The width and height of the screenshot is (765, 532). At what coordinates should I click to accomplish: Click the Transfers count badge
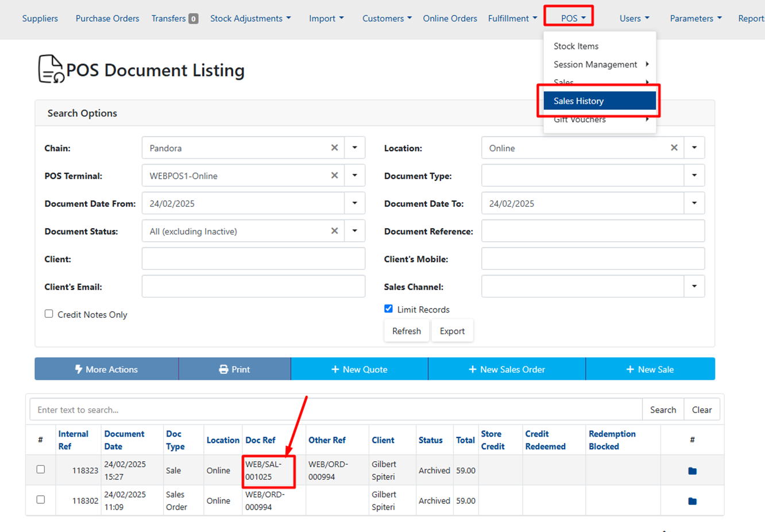(194, 19)
